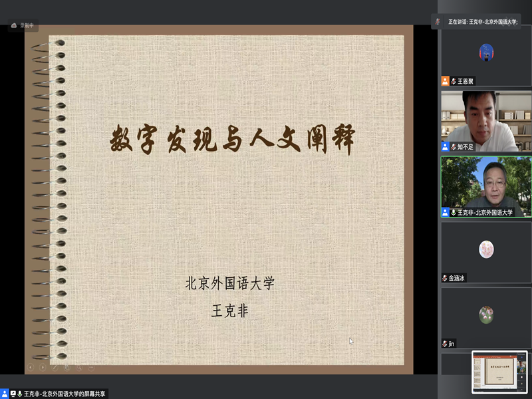The image size is (532, 399).
Task: Click 金涵冰's muted microphone icon
Action: [444, 278]
